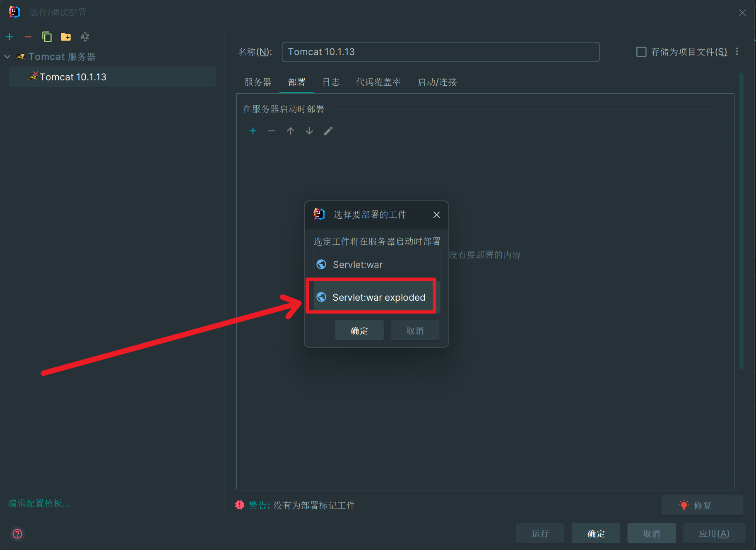Create a new configuration folder
The width and height of the screenshot is (756, 550).
point(66,37)
